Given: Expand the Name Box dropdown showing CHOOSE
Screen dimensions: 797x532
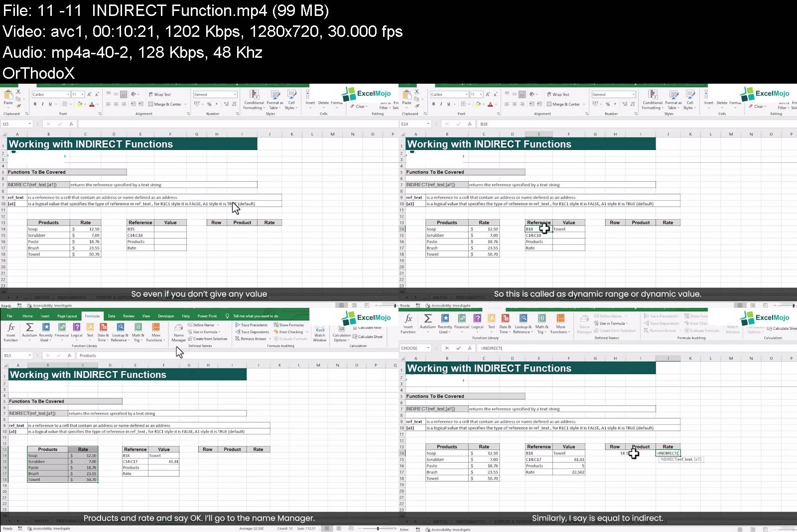Looking at the screenshot, I should pyautogui.click(x=428, y=348).
